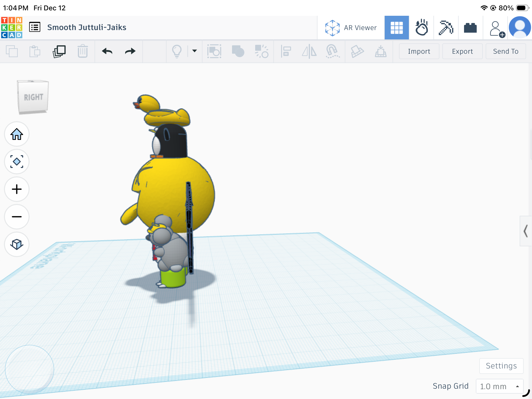
Task: Switch to Minecraft pickaxe blocks view
Action: tap(446, 28)
